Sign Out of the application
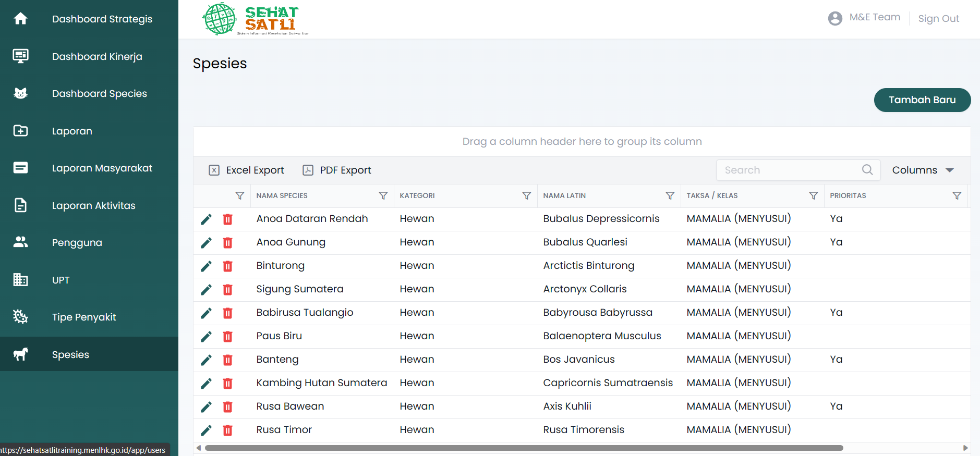Image resolution: width=980 pixels, height=456 pixels. 938,18
